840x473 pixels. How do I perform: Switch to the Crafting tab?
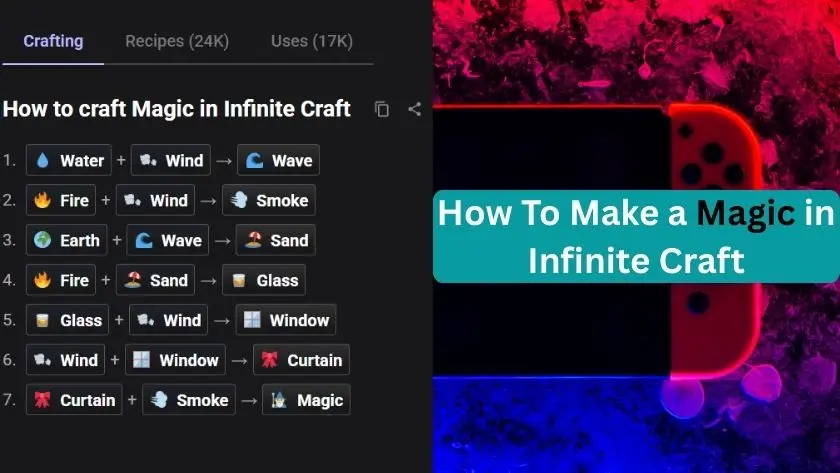tap(53, 41)
